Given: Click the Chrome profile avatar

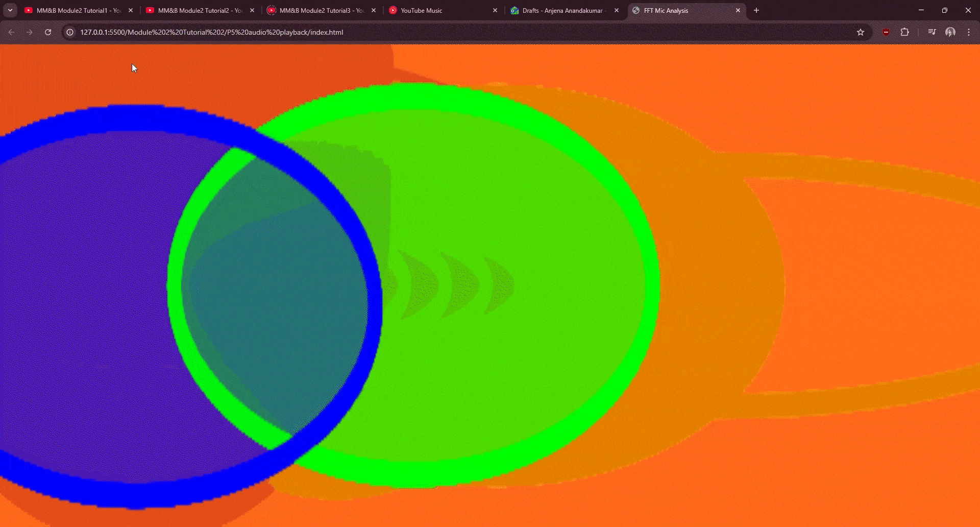Looking at the screenshot, I should tap(950, 32).
